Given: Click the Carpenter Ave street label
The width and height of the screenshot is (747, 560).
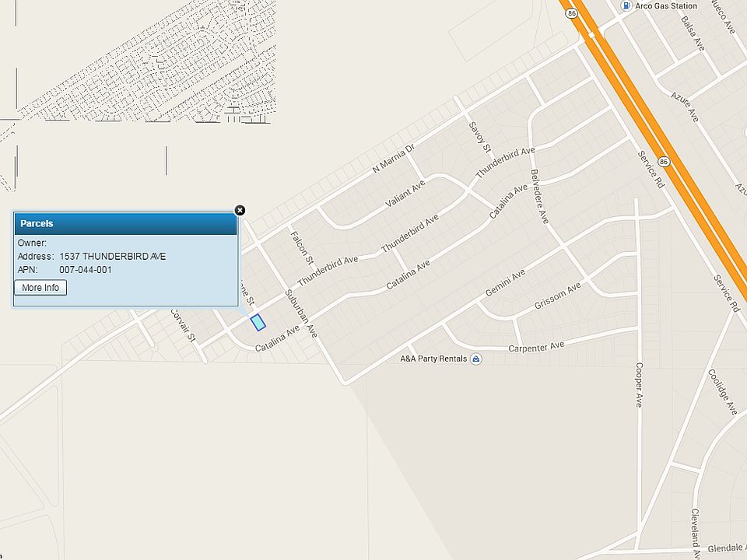Looking at the screenshot, I should pos(536,347).
